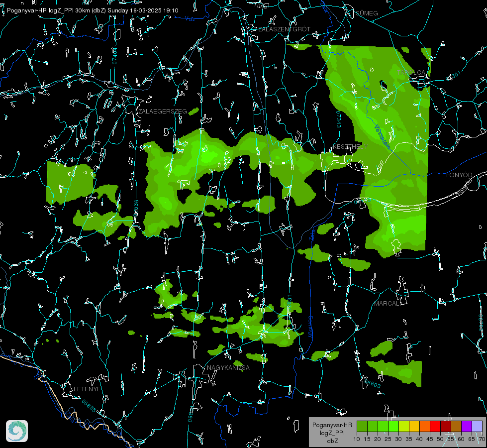The height and width of the screenshot is (448, 487).
Task: Click the MARCALI city label
Action: (387, 304)
